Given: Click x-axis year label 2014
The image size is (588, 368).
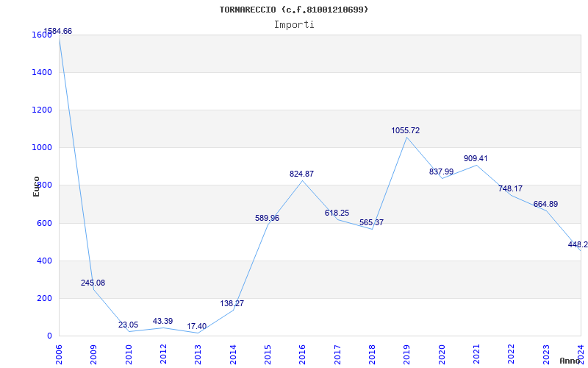Looking at the screenshot, I should pyautogui.click(x=233, y=355).
